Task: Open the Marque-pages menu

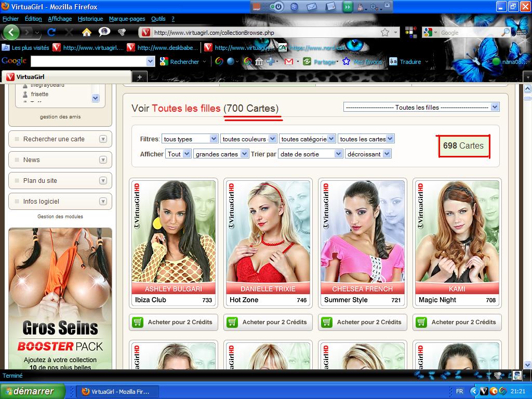Action: coord(127,19)
